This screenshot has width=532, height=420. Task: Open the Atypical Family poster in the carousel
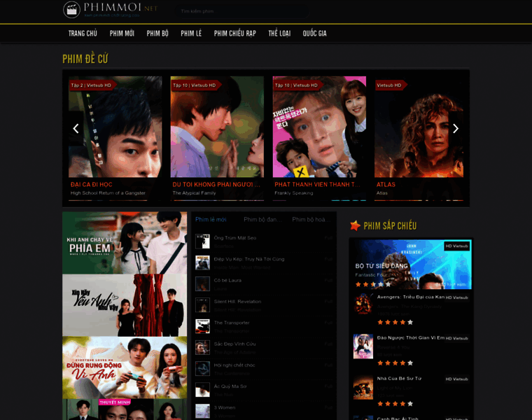(217, 127)
